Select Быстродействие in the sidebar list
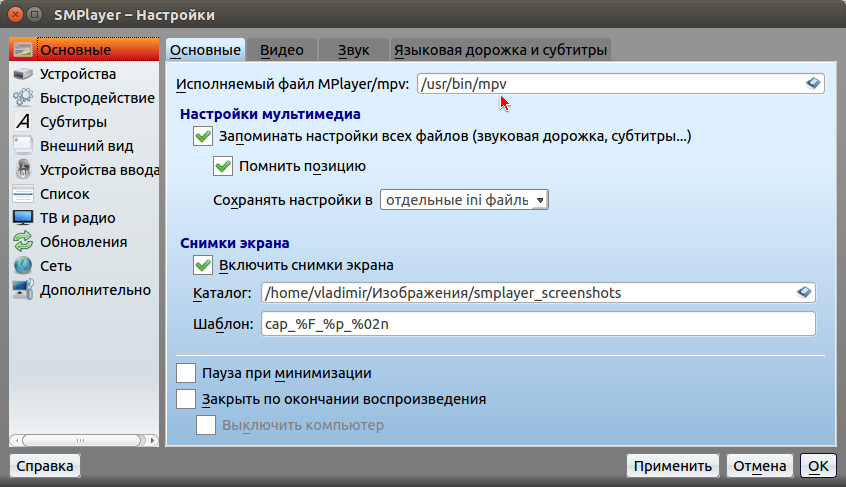Screen dimensions: 846x487 (x=84, y=98)
